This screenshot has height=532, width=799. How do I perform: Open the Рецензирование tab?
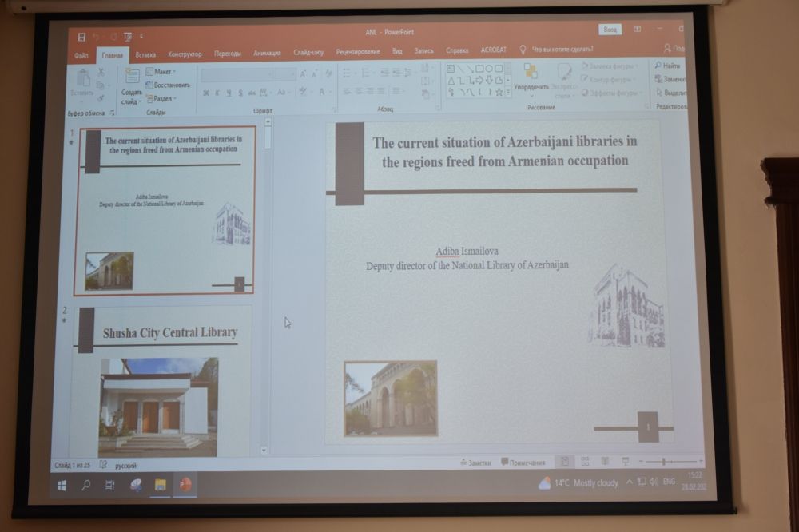coord(358,51)
